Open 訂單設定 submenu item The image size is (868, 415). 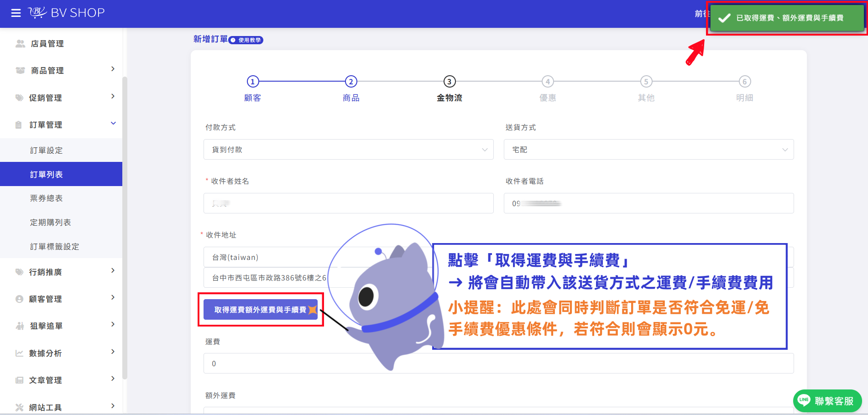click(61, 150)
